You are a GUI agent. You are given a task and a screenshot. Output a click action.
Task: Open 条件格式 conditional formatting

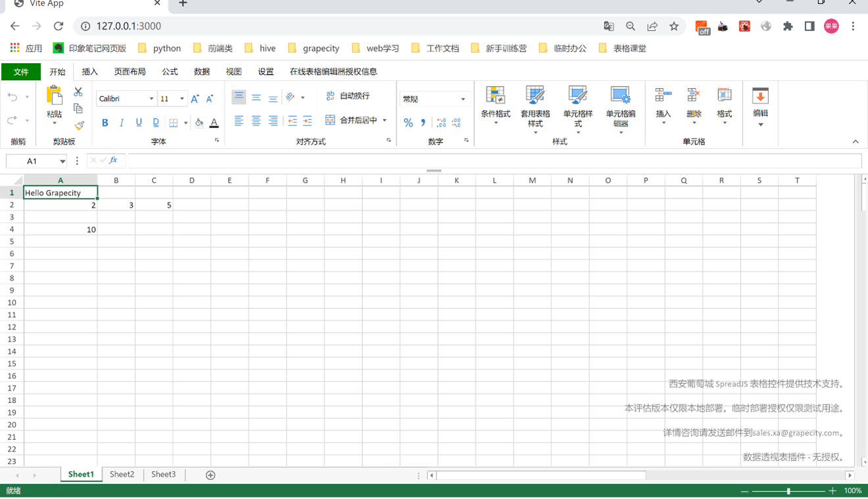[495, 105]
